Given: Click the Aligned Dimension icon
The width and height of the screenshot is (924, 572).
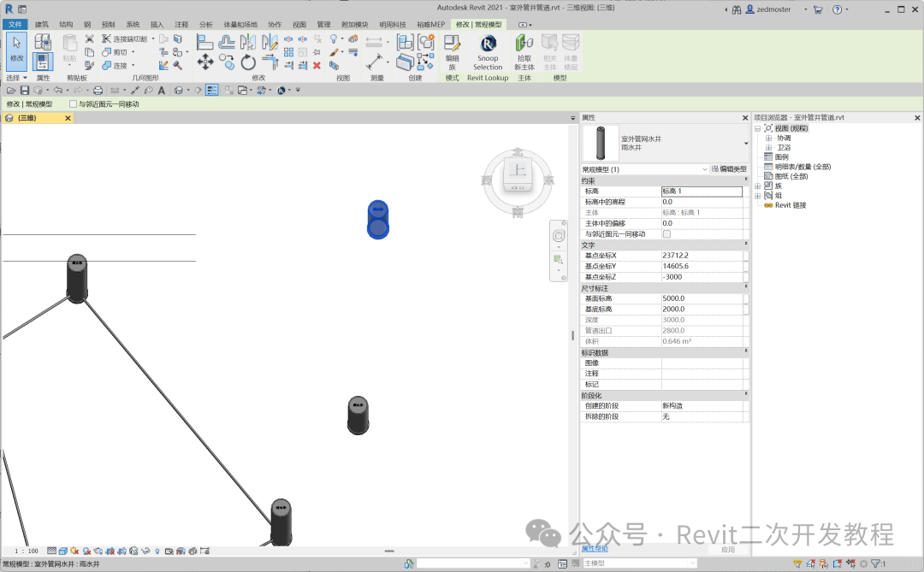Looking at the screenshot, I should coord(374,62).
